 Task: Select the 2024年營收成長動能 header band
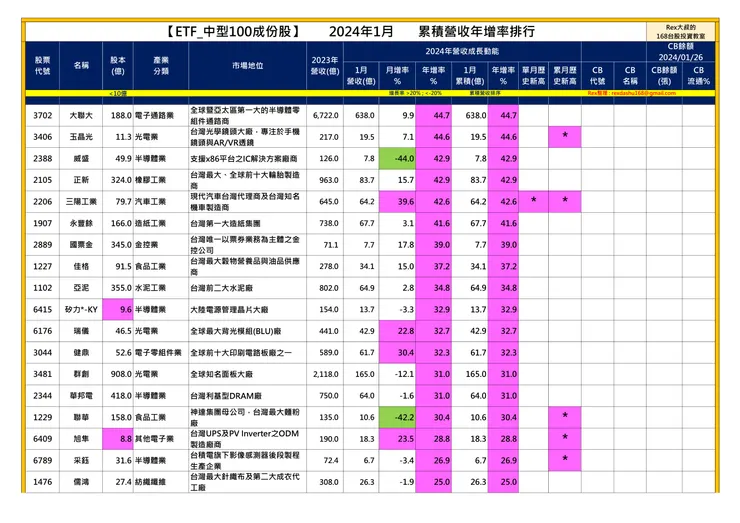tap(462, 51)
